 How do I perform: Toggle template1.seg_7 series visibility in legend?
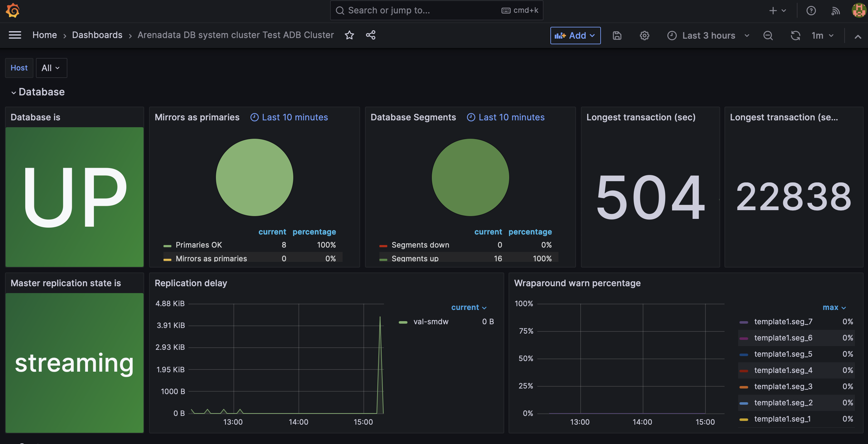point(783,322)
